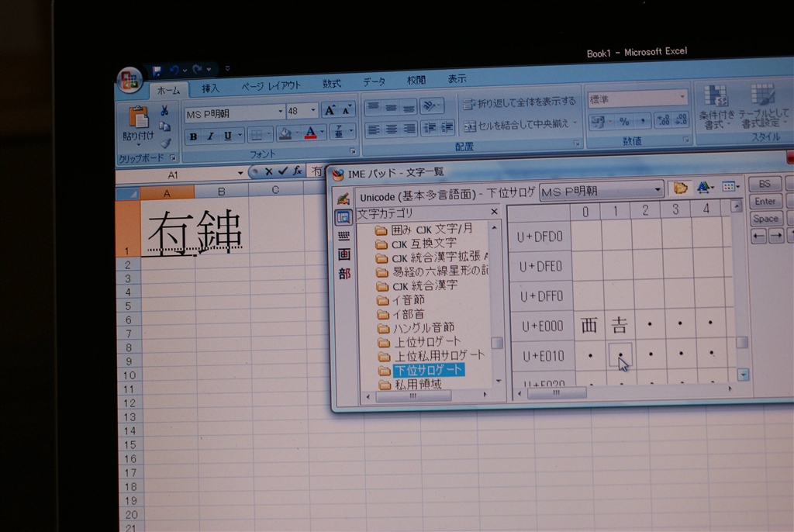This screenshot has height=532, width=794.
Task: Open the Customize Quick Access Toolbar arrow
Action: point(227,68)
